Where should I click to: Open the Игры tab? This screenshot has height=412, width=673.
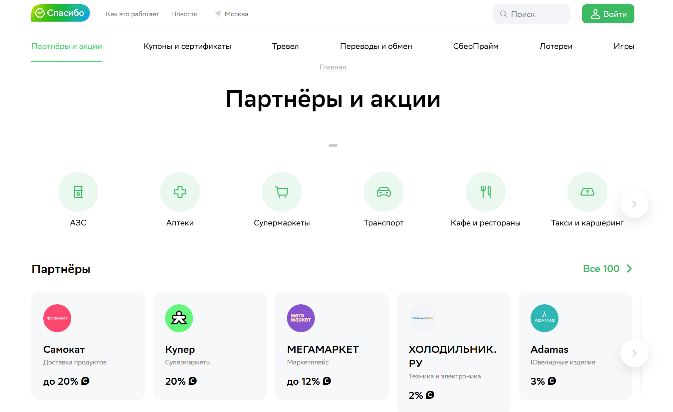(x=624, y=46)
